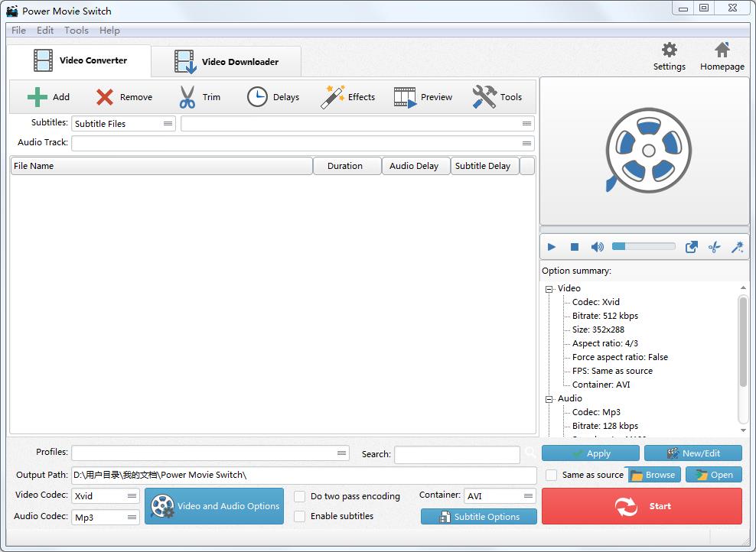
Task: Tick the Same as source checkbox
Action: (551, 475)
